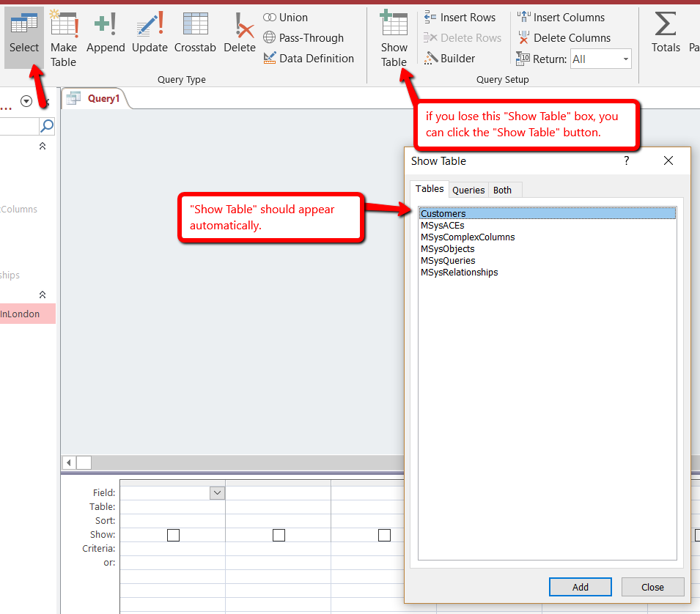Click the first column Criteria cell

173,549
